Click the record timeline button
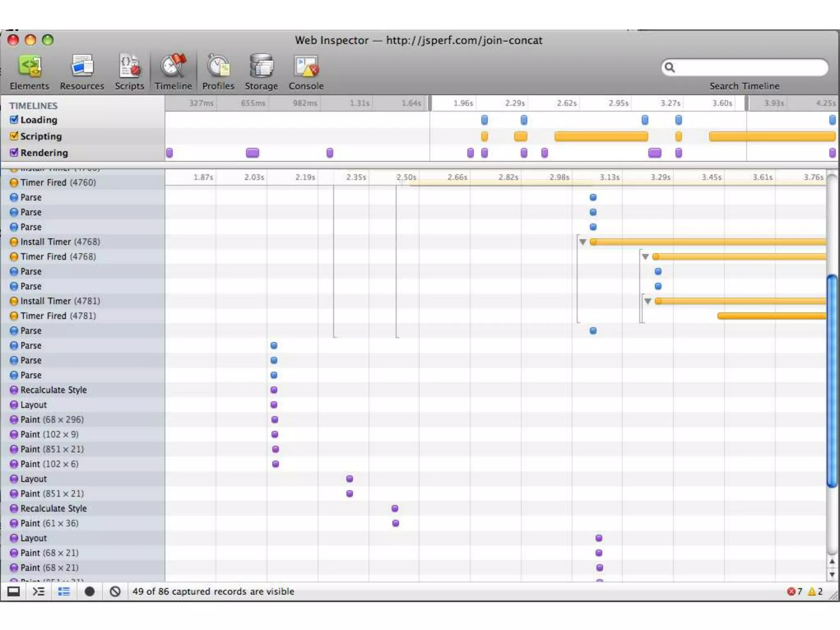This screenshot has width=840, height=630. pos(89,591)
